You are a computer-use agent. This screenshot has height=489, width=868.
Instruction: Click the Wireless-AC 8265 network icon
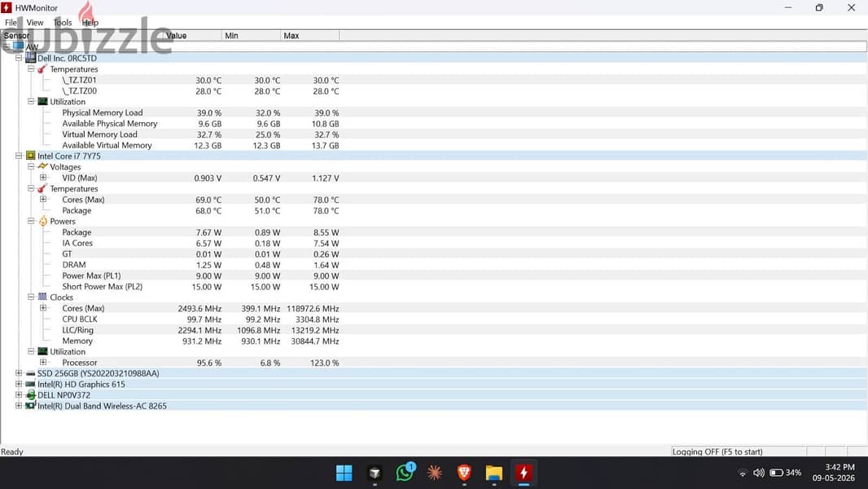pos(31,405)
